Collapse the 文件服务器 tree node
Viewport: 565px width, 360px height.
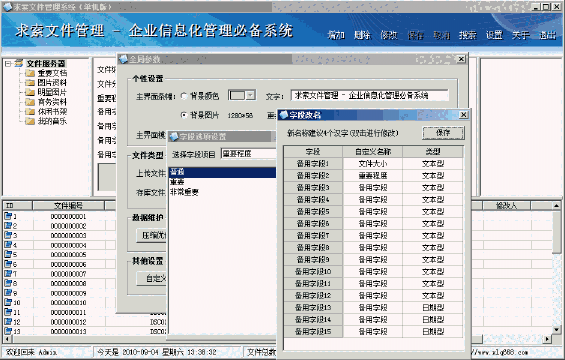click(8, 63)
